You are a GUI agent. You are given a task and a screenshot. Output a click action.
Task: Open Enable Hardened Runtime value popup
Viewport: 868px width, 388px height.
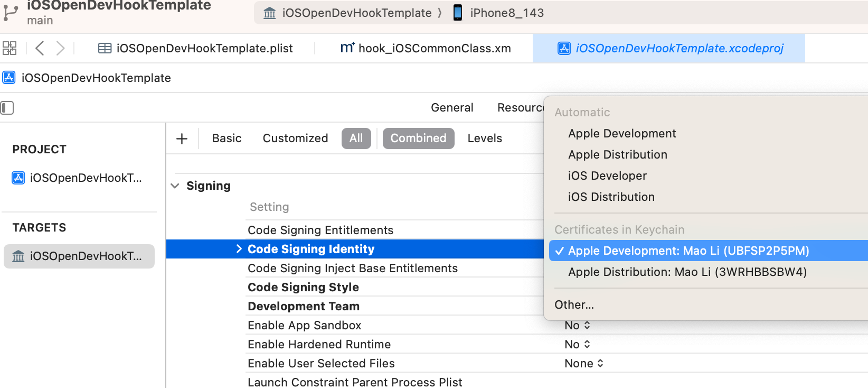point(577,345)
